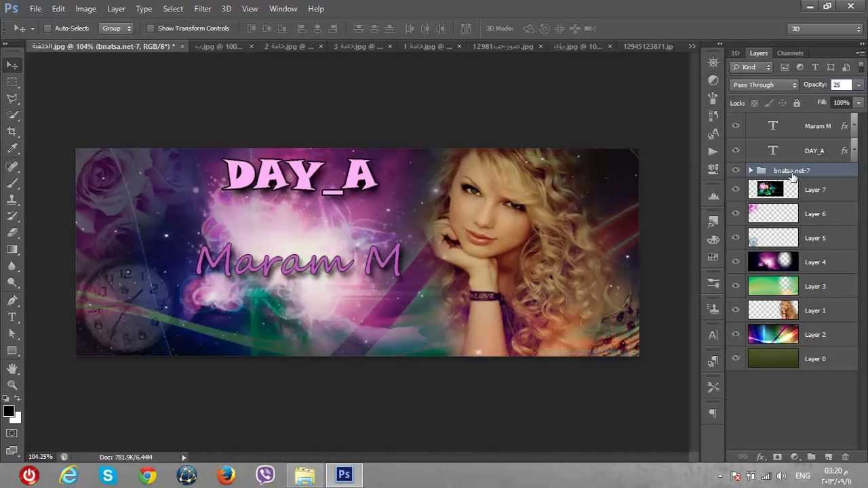Open the Opacity slider arrow

pyautogui.click(x=859, y=85)
